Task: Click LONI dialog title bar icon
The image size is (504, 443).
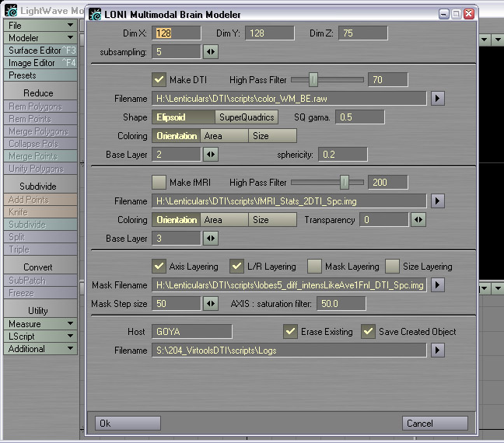Action: (x=95, y=15)
